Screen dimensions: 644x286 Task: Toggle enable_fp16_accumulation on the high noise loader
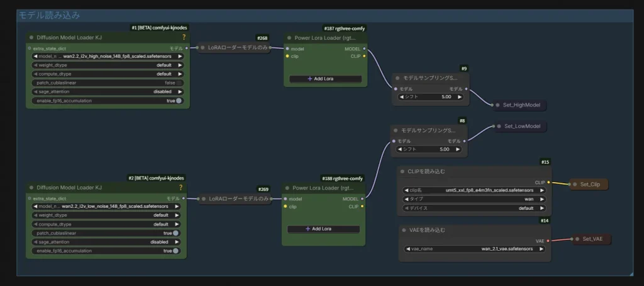tap(178, 100)
